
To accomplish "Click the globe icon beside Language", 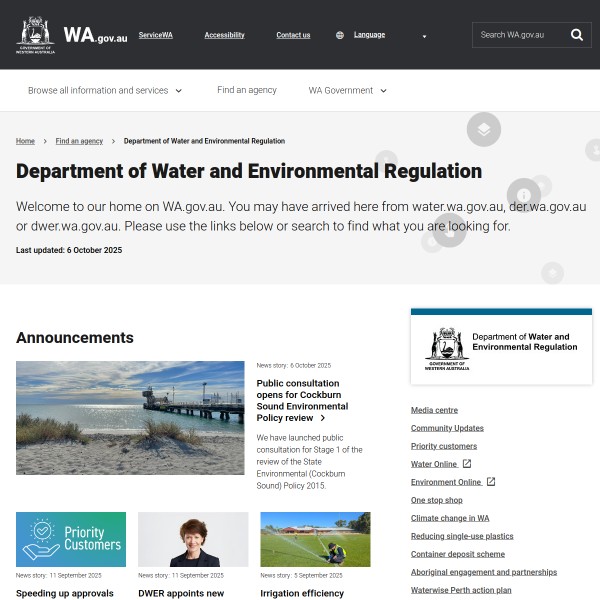I will pos(340,35).
